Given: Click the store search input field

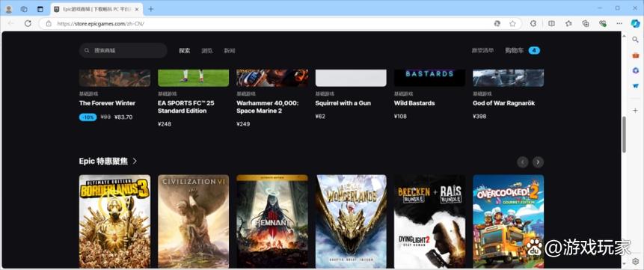Looking at the screenshot, I should (x=123, y=51).
